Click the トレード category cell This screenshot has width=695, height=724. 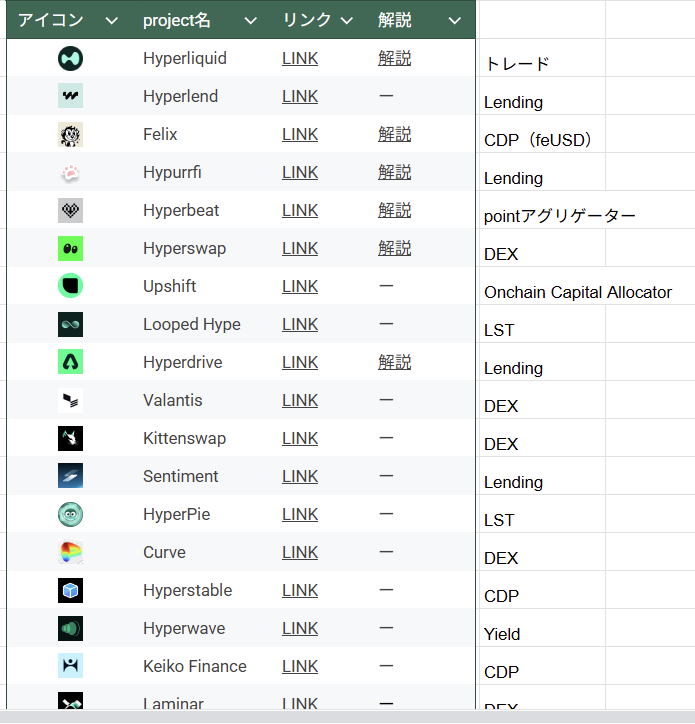pyautogui.click(x=542, y=58)
